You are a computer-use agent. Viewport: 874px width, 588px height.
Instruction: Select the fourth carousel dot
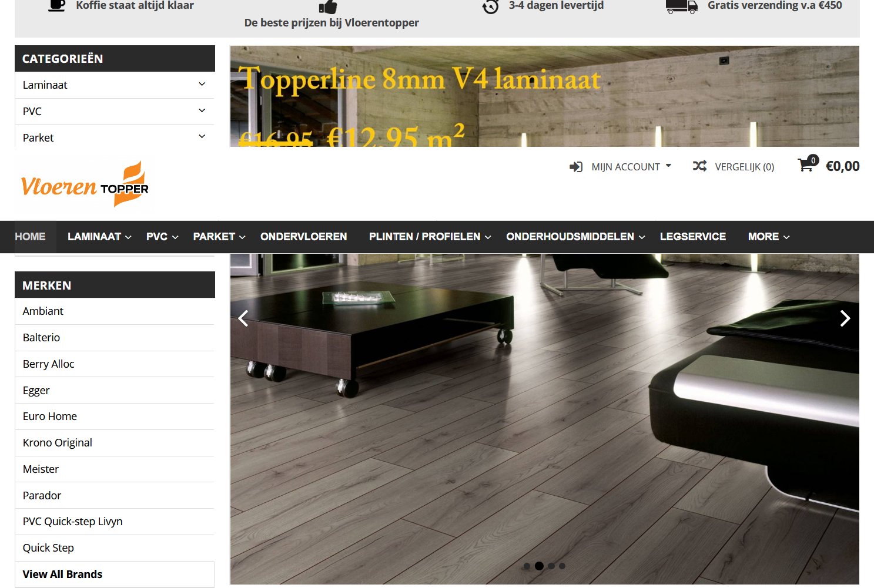(562, 566)
